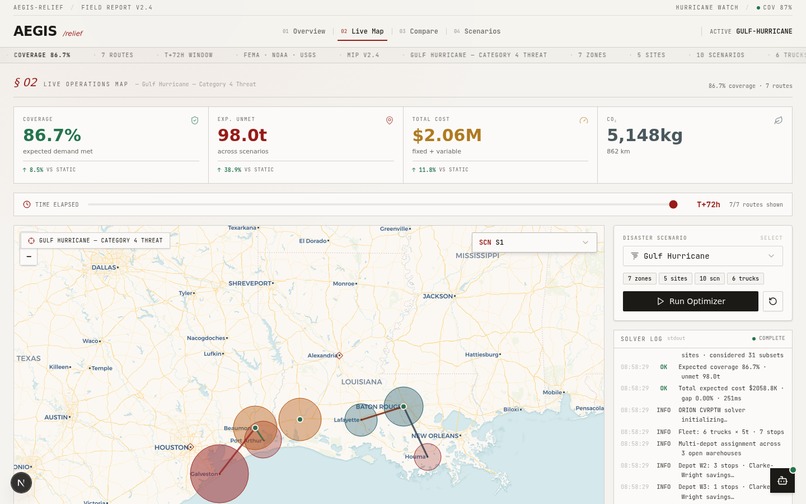Click log line Expected coverage 86.7%
Viewport: 806px width, 504px height.
(x=703, y=371)
